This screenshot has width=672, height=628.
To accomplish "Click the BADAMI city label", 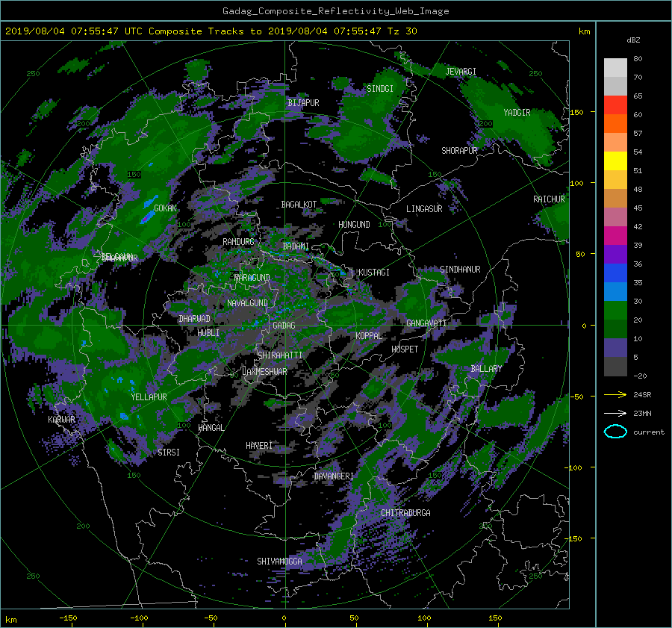I will pos(296,246).
